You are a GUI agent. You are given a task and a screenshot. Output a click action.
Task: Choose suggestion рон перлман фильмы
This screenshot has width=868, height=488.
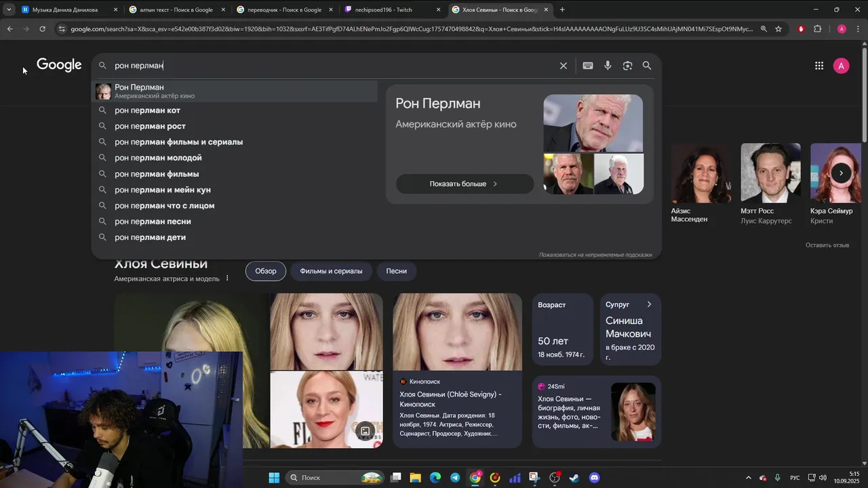point(235,174)
